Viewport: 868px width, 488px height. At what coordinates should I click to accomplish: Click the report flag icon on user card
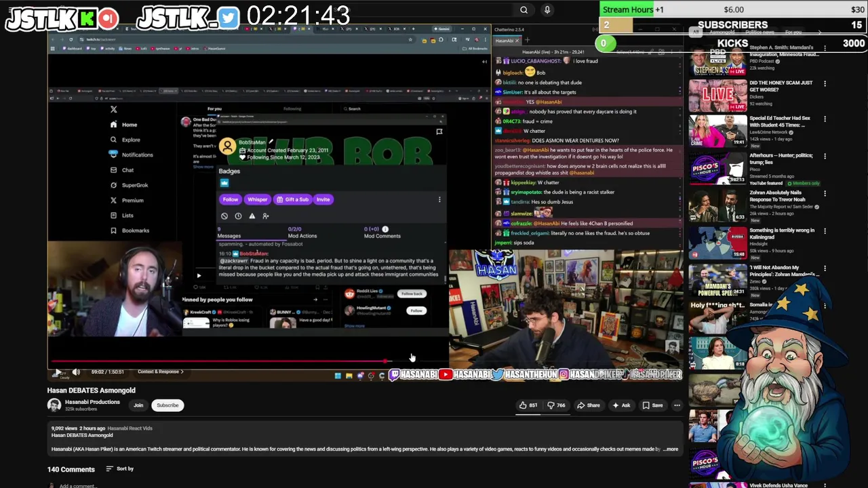tap(439, 132)
